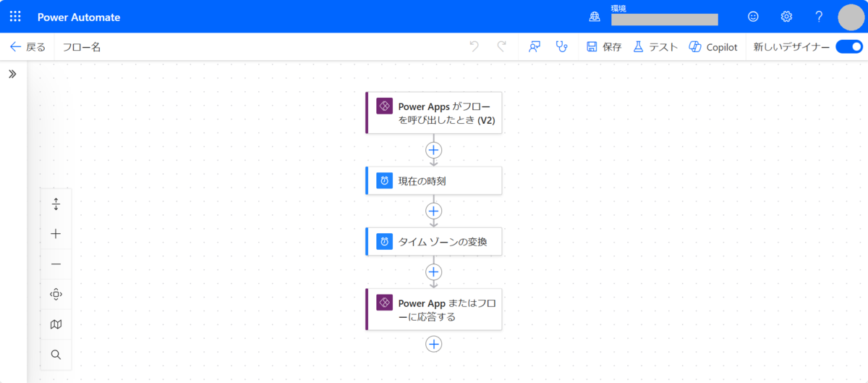Viewport: 868px width, 383px height.
Task: Select the 現在の時刻 action card
Action: coord(433,180)
